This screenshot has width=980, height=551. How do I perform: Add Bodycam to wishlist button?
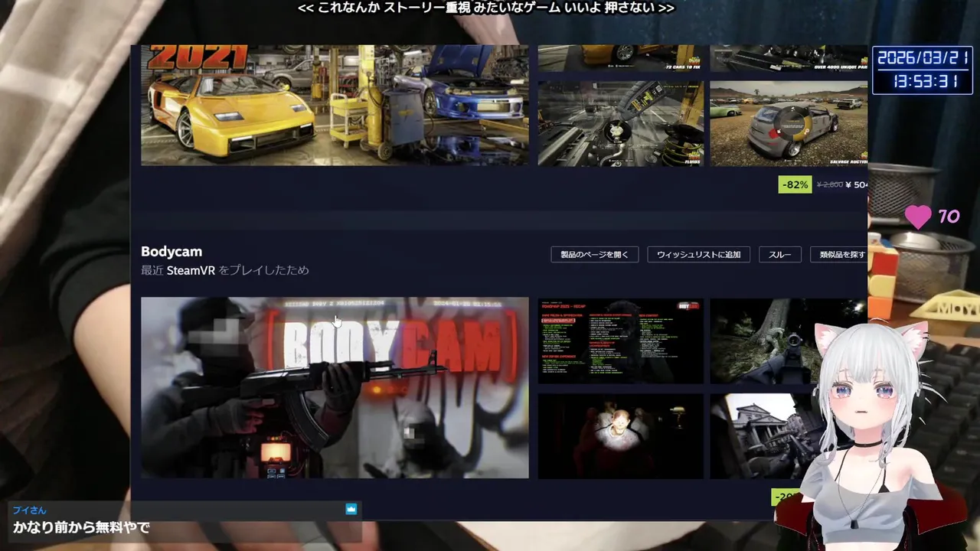(698, 255)
